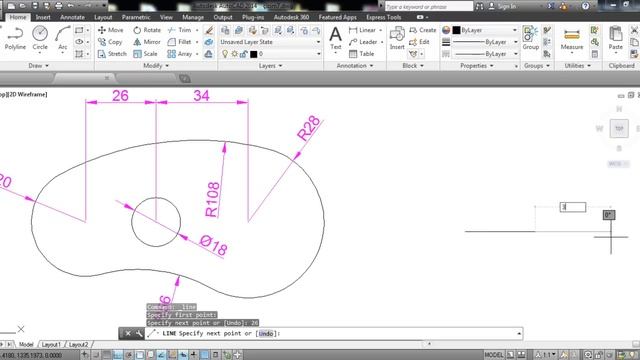The width and height of the screenshot is (640, 360).
Task: Open the Measure utility
Action: click(571, 39)
